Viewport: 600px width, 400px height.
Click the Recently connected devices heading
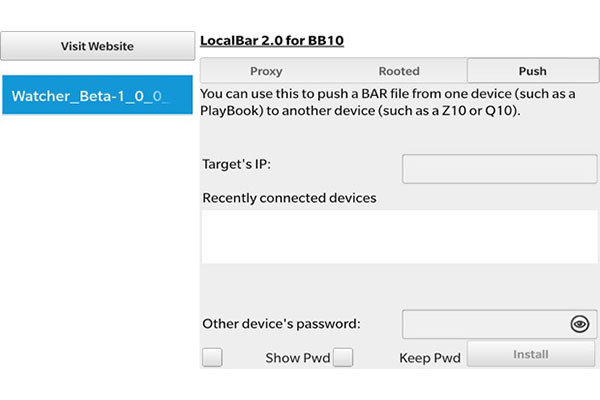289,198
